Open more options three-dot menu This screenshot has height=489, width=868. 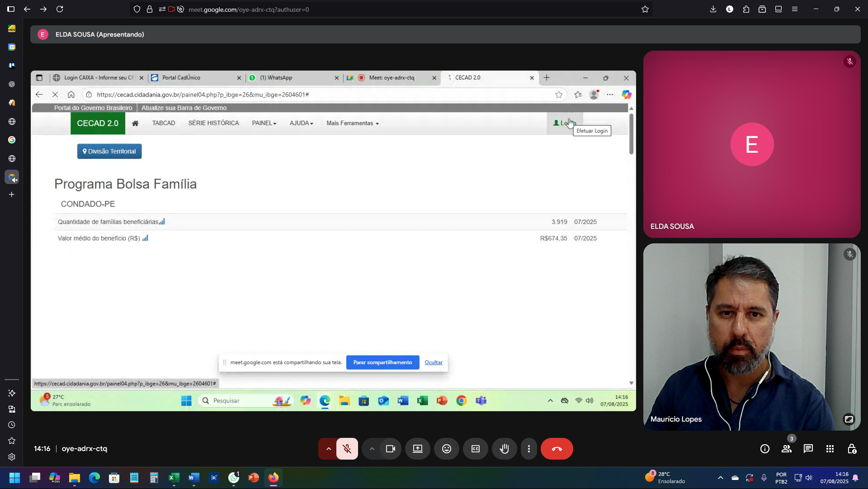coord(528,449)
